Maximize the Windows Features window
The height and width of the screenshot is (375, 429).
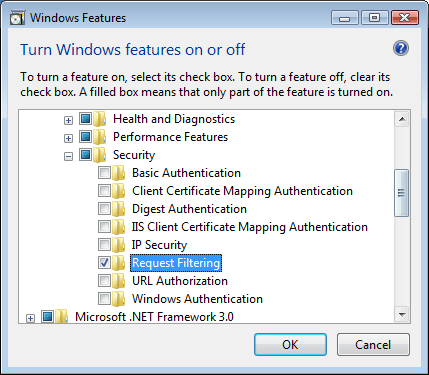(x=375, y=18)
